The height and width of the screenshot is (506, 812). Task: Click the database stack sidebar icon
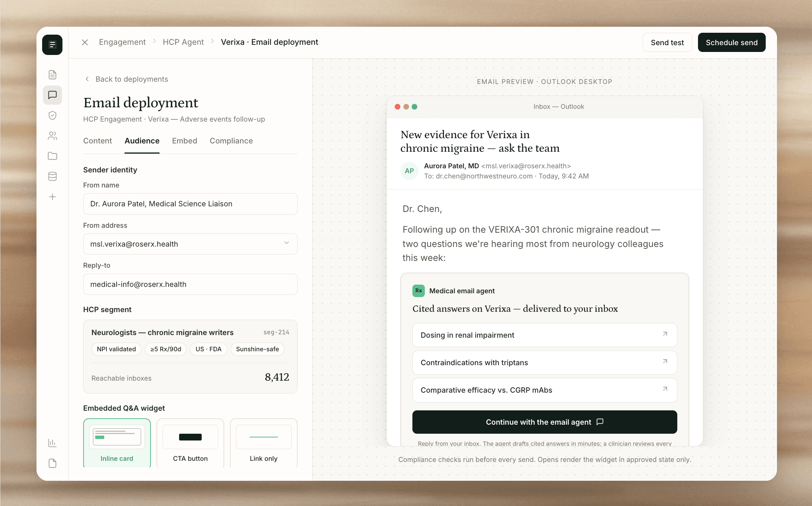click(x=52, y=176)
